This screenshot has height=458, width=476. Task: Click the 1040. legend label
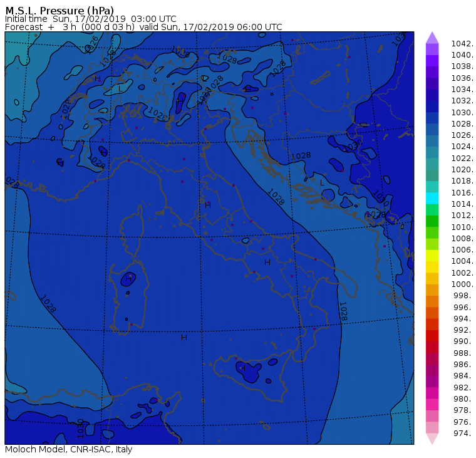(x=462, y=55)
